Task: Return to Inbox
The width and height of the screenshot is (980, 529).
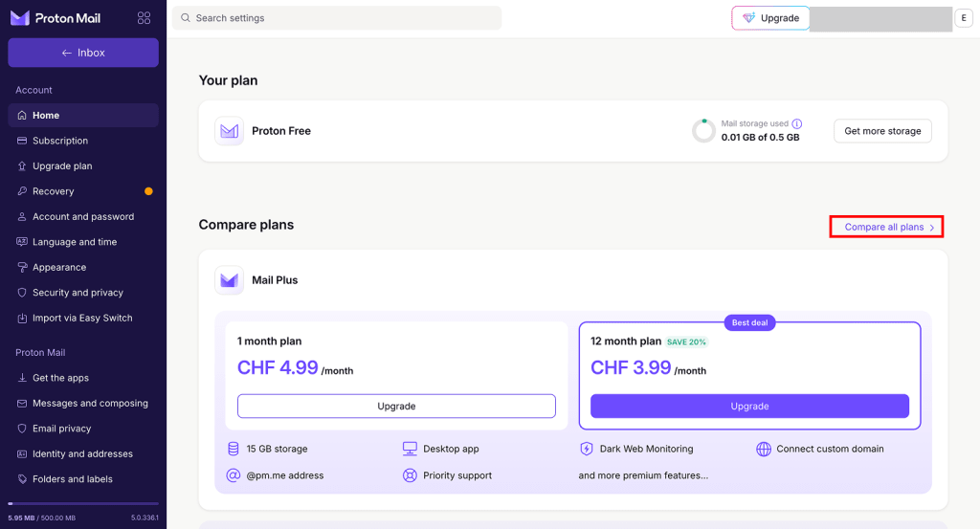Action: tap(83, 53)
